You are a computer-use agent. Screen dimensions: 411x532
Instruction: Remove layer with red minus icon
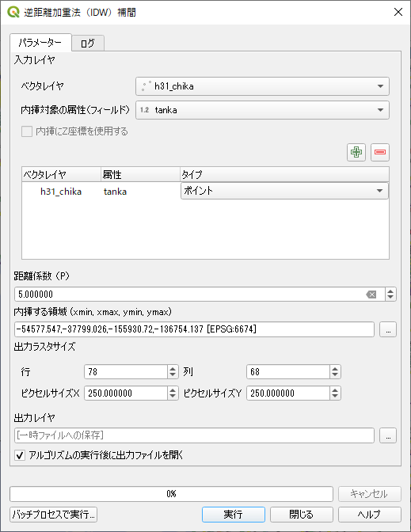click(380, 152)
